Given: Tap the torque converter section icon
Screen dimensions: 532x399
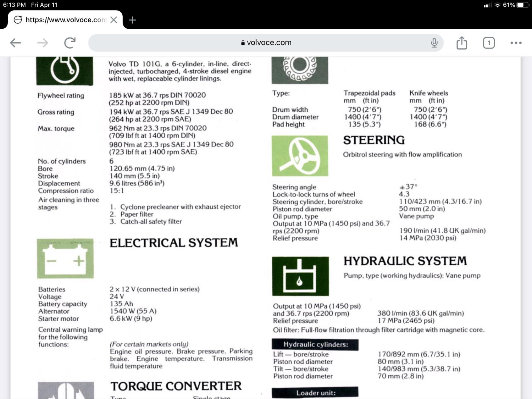Looking at the screenshot, I should (66, 390).
